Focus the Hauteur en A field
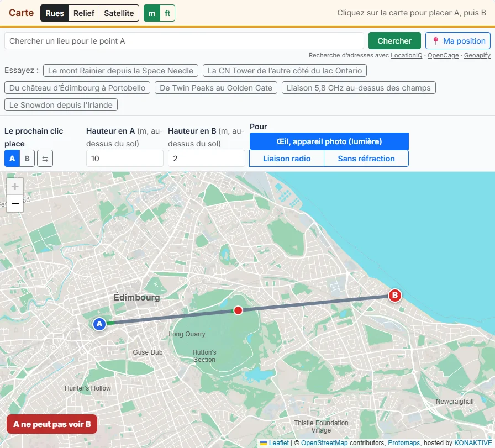Viewport: 495px width, 448px height. click(x=125, y=159)
